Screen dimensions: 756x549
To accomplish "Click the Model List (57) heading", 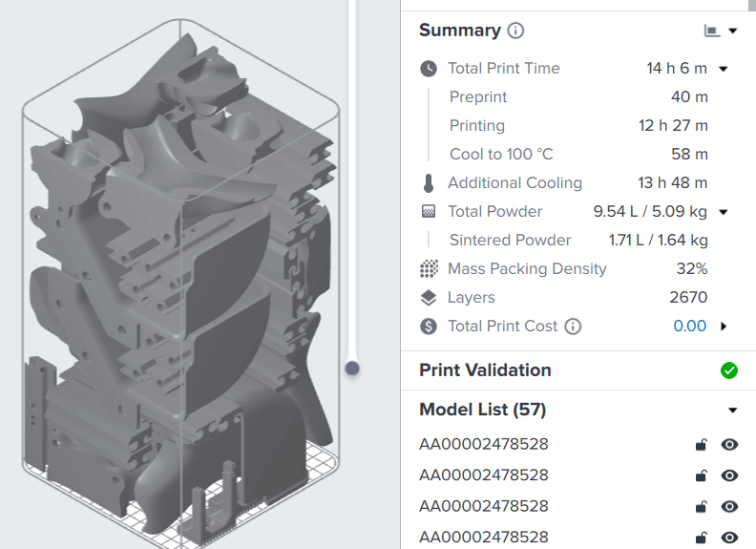I will point(483,410).
